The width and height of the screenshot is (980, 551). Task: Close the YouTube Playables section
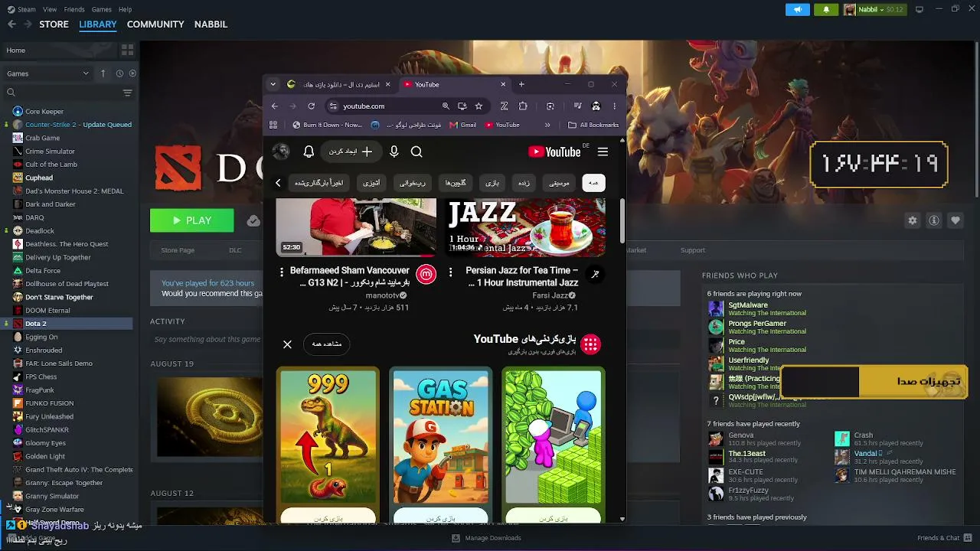287,344
